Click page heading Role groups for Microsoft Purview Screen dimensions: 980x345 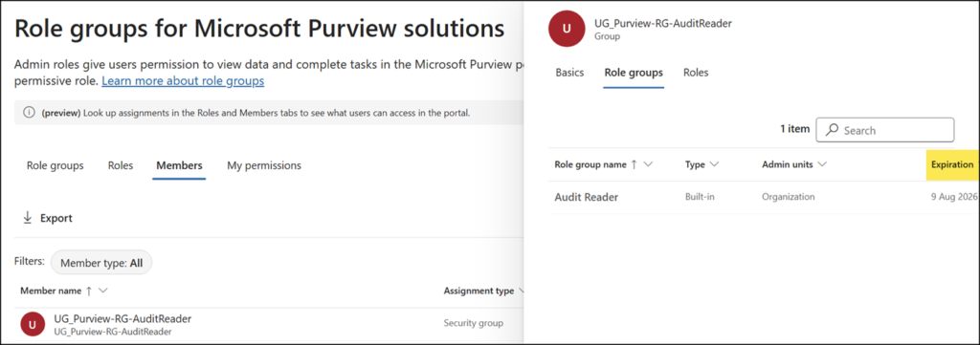(258, 29)
